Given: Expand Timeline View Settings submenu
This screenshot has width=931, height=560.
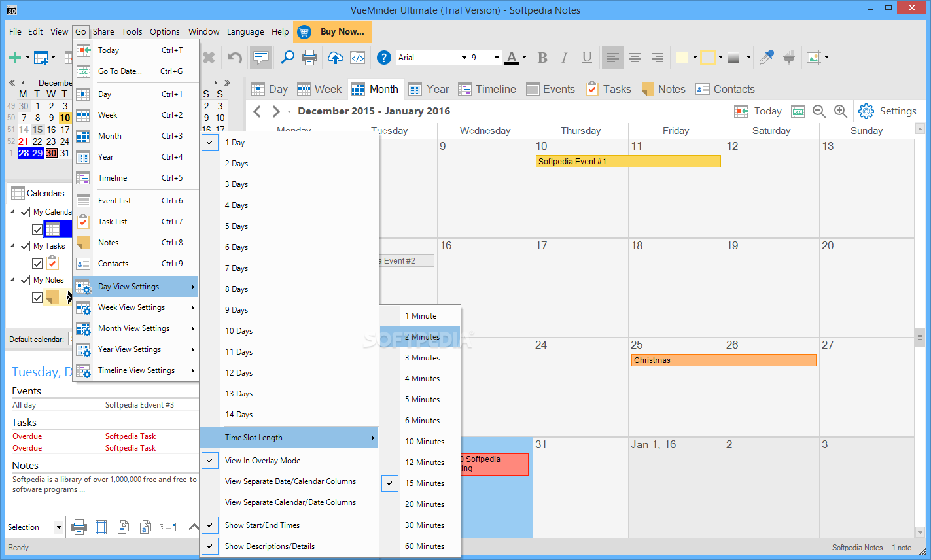Looking at the screenshot, I should (x=136, y=370).
